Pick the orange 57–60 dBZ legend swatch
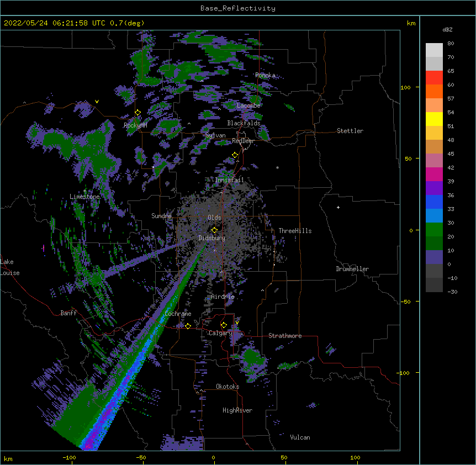This screenshot has height=465, width=476. coord(434,91)
